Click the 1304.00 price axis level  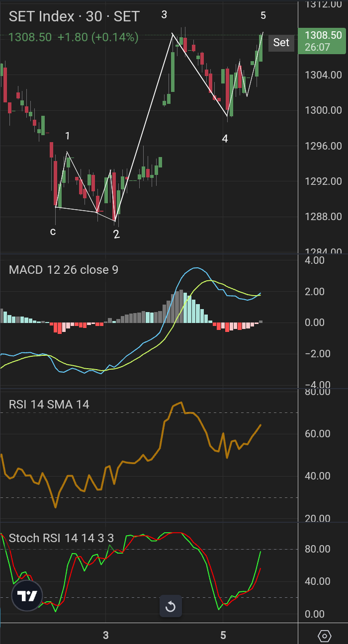click(x=323, y=75)
